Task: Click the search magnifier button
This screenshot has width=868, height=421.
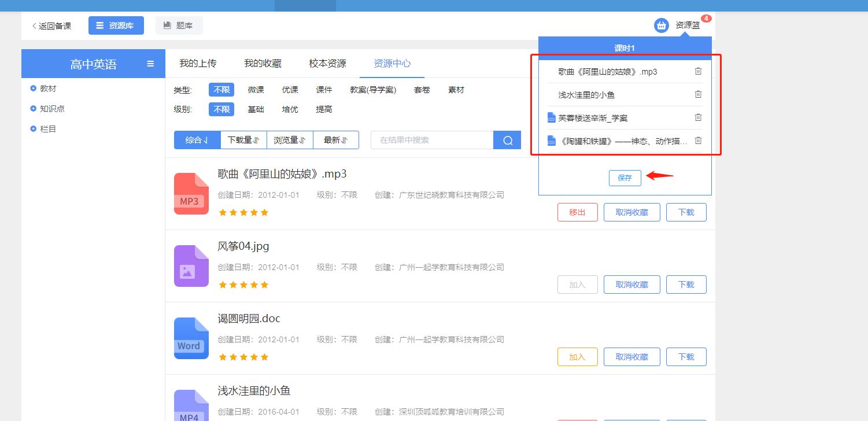Action: 507,140
